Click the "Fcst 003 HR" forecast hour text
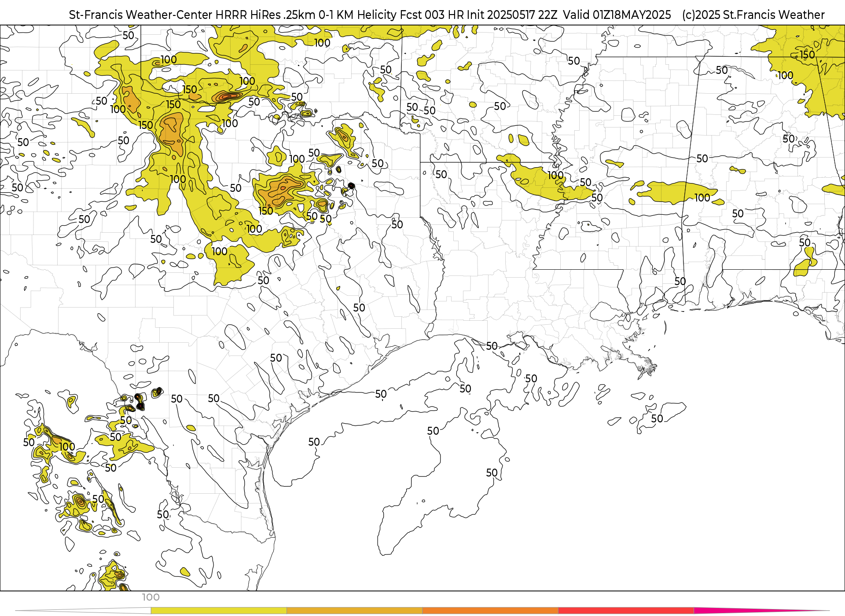 [431, 15]
